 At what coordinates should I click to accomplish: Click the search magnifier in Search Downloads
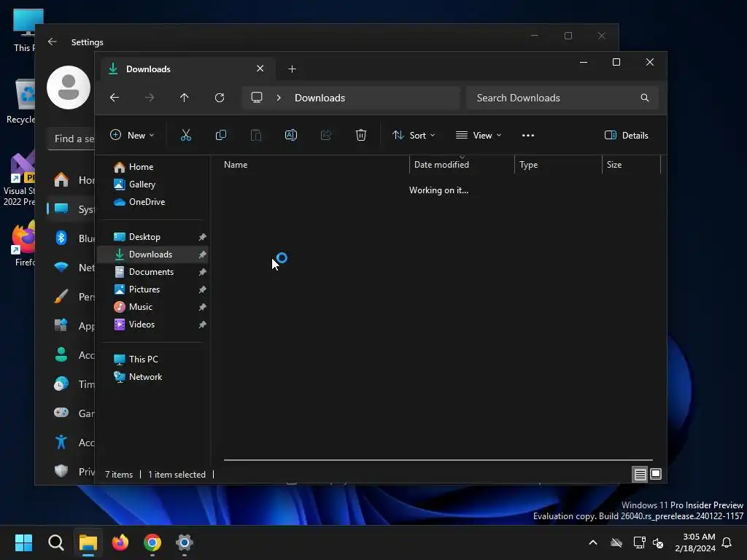[645, 98]
